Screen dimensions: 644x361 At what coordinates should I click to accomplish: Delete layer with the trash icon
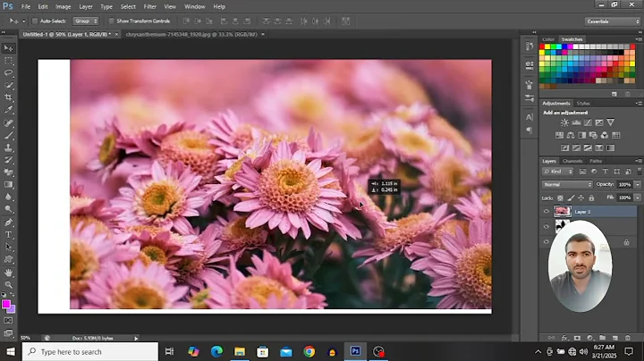coord(628,338)
